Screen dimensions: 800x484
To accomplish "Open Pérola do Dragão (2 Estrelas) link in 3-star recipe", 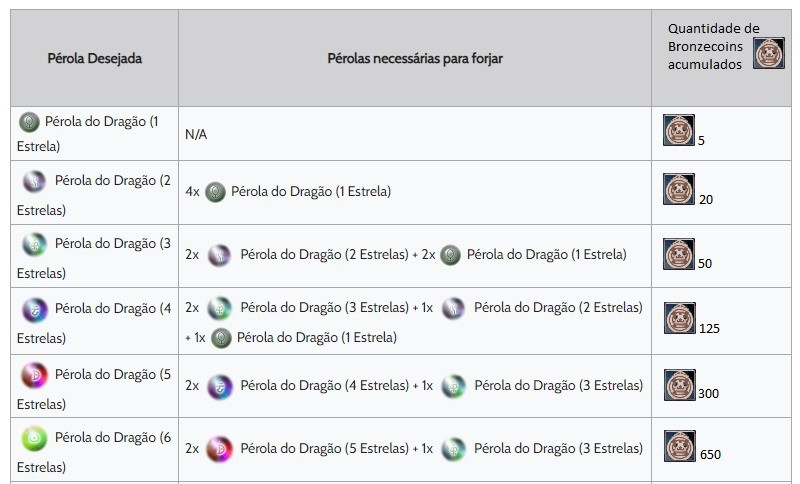I will (x=324, y=254).
